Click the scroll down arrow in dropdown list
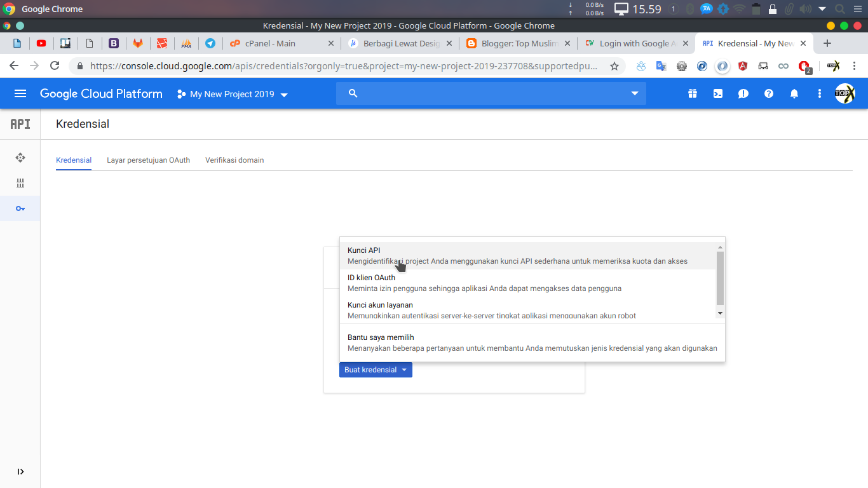Screen dimensions: 868x488 point(720,313)
